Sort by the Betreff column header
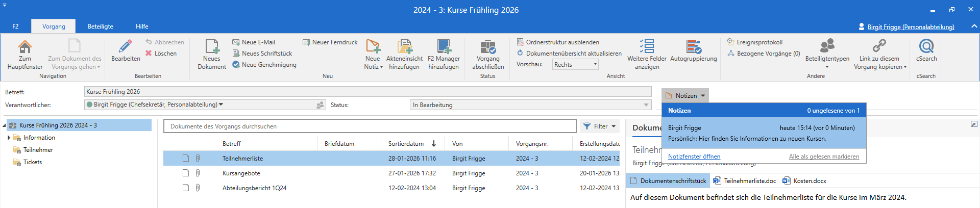The image size is (980, 208). 231,144
